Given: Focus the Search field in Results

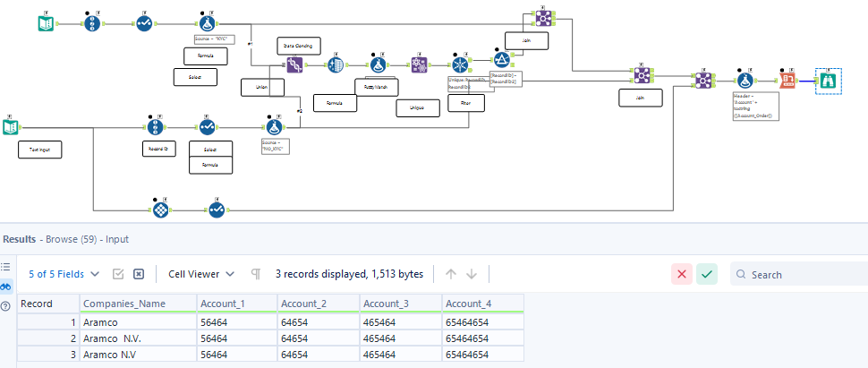Looking at the screenshot, I should (799, 274).
